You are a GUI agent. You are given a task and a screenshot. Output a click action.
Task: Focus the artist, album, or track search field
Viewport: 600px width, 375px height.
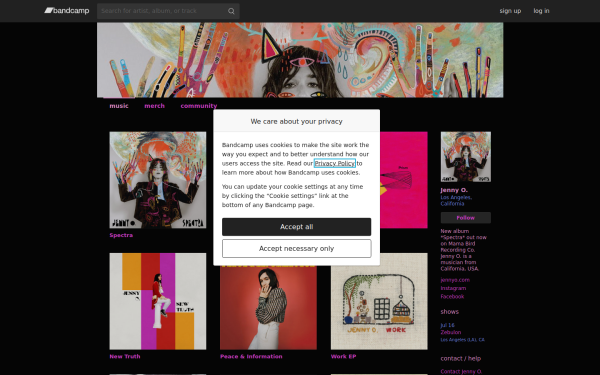coord(168,11)
